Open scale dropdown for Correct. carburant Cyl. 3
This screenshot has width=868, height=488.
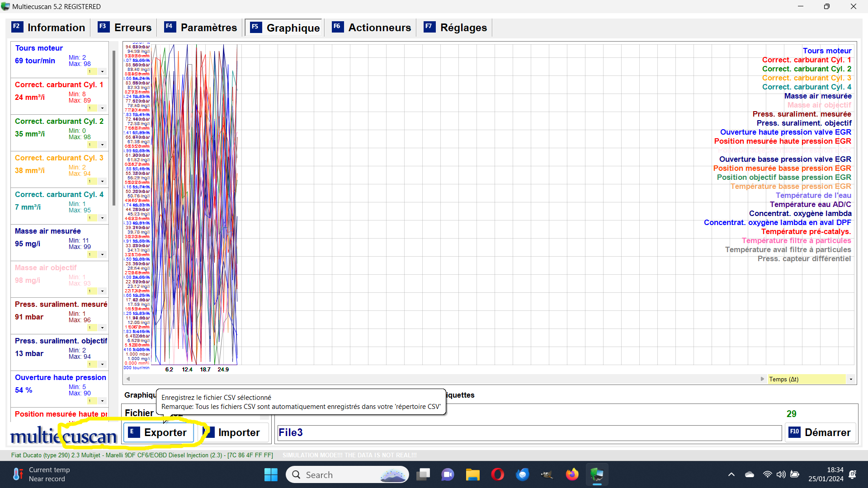click(102, 181)
